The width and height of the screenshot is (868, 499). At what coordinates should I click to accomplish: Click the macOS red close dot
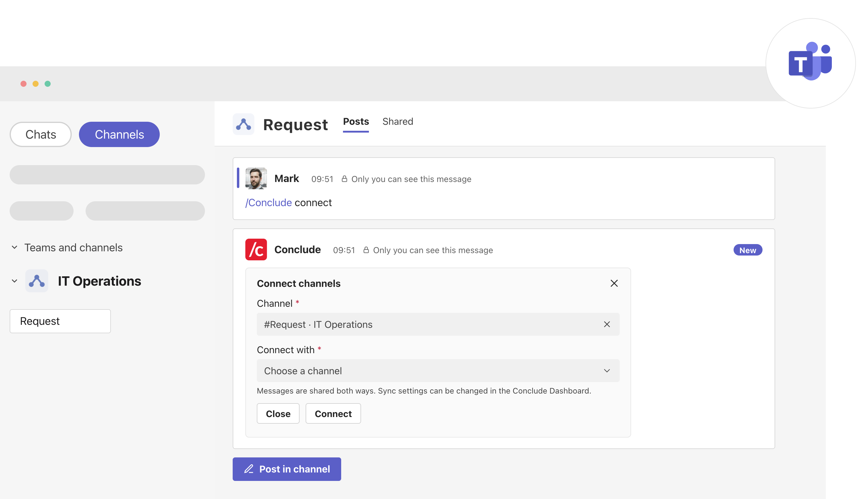tap(23, 84)
